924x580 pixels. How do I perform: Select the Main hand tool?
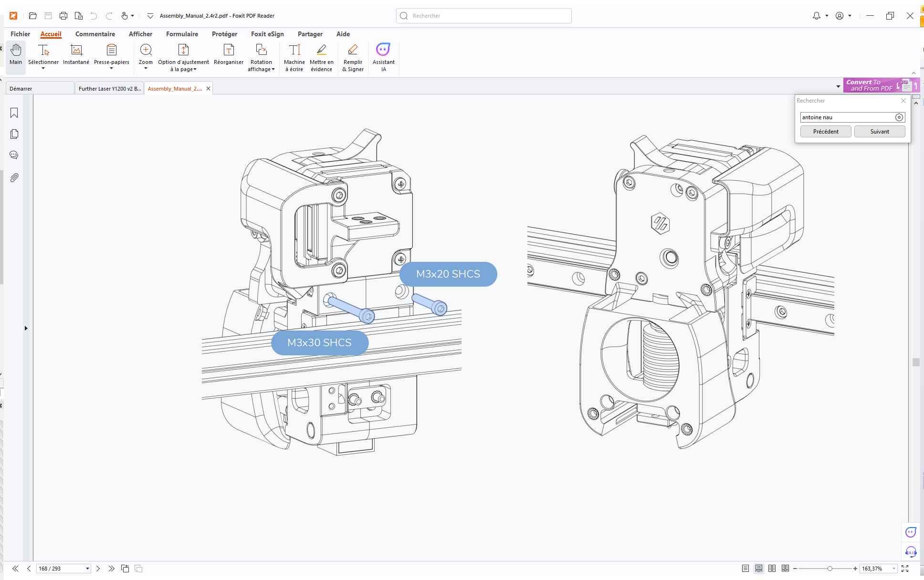coord(16,55)
